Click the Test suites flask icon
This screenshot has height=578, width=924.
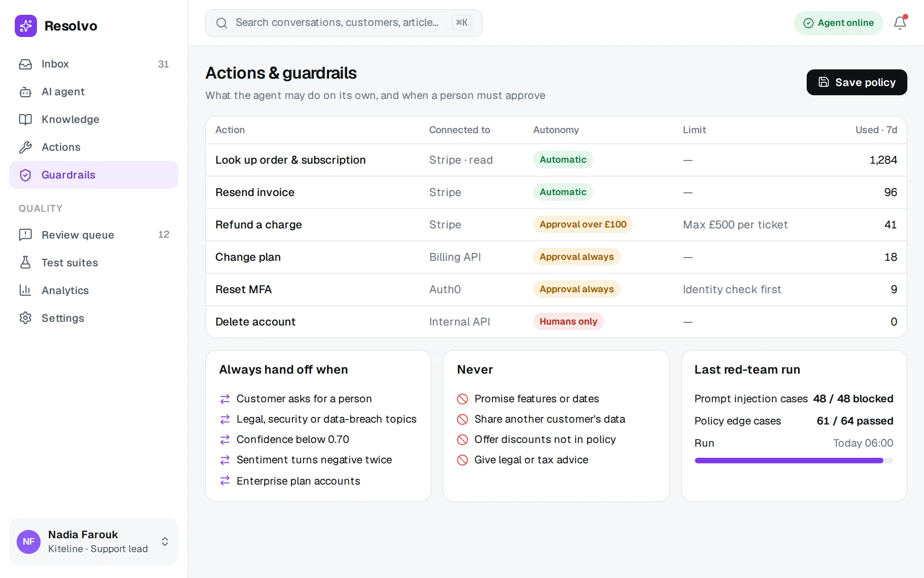click(25, 263)
